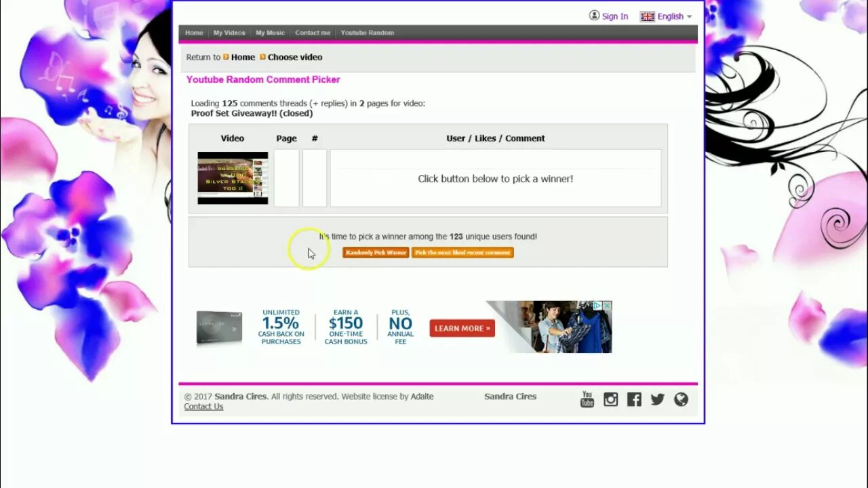Click the 'Unlimited 1.5% cash back' ad text

281,327
